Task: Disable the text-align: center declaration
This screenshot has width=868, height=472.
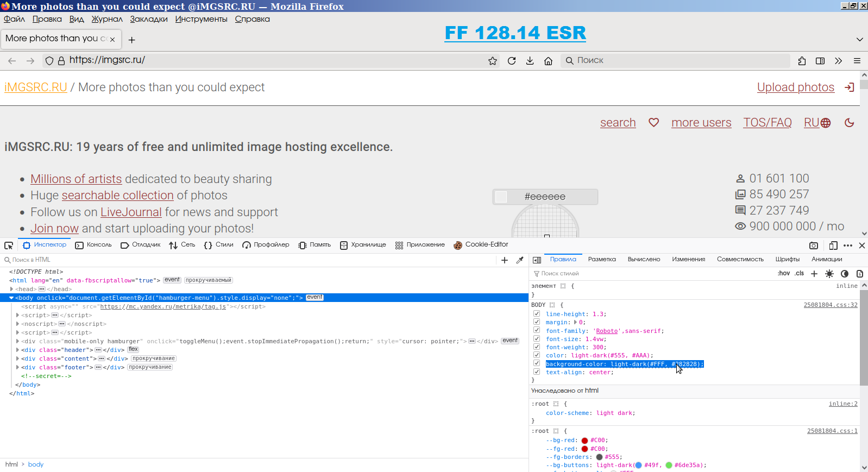Action: coord(537,372)
